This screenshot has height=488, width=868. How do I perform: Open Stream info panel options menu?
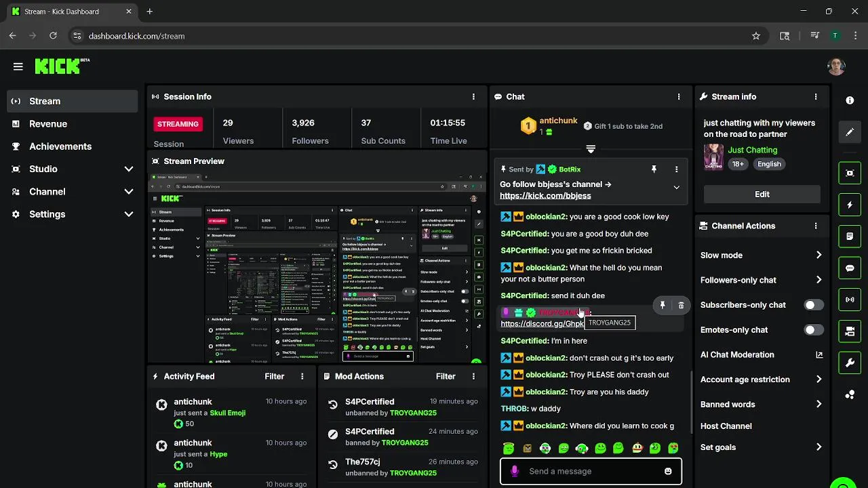pyautogui.click(x=816, y=97)
